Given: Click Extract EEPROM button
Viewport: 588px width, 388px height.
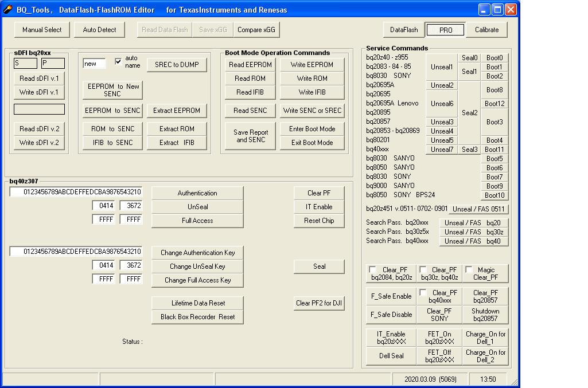Looking at the screenshot, I should click(177, 111).
